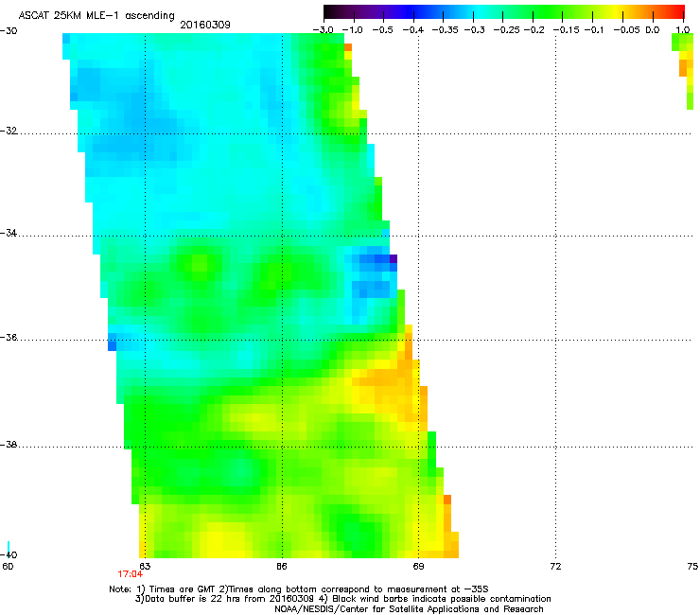Click the longitude label 69
Screen dimensions: 700x615
tap(418, 567)
